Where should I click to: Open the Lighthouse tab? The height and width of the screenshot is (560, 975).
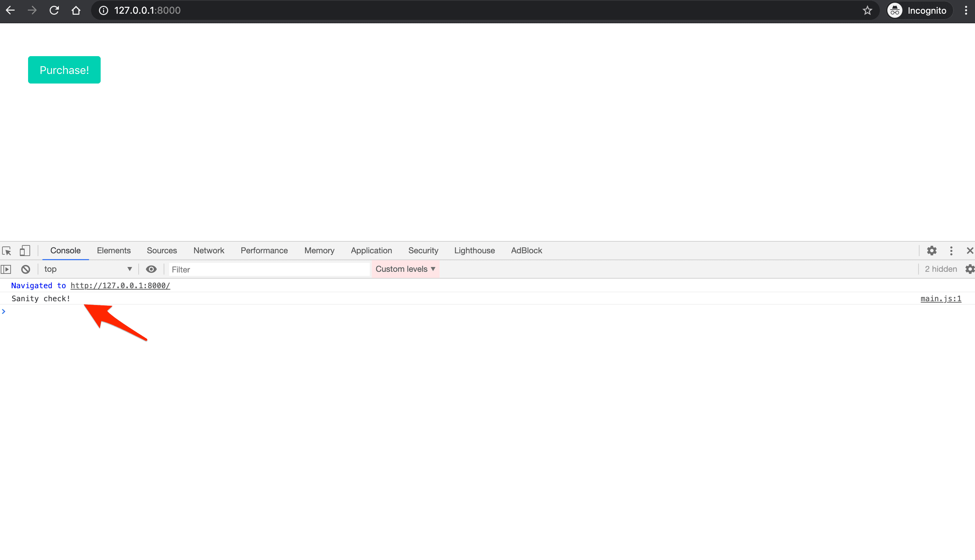tap(474, 250)
